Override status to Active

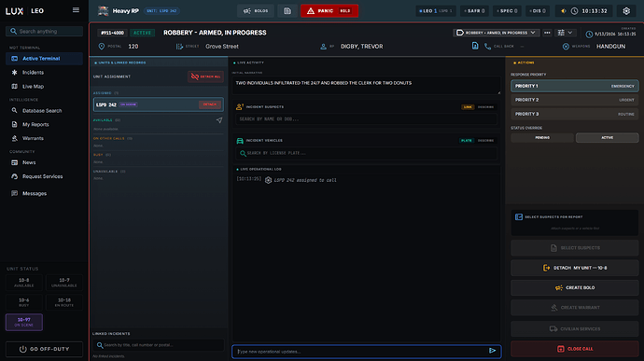click(607, 137)
